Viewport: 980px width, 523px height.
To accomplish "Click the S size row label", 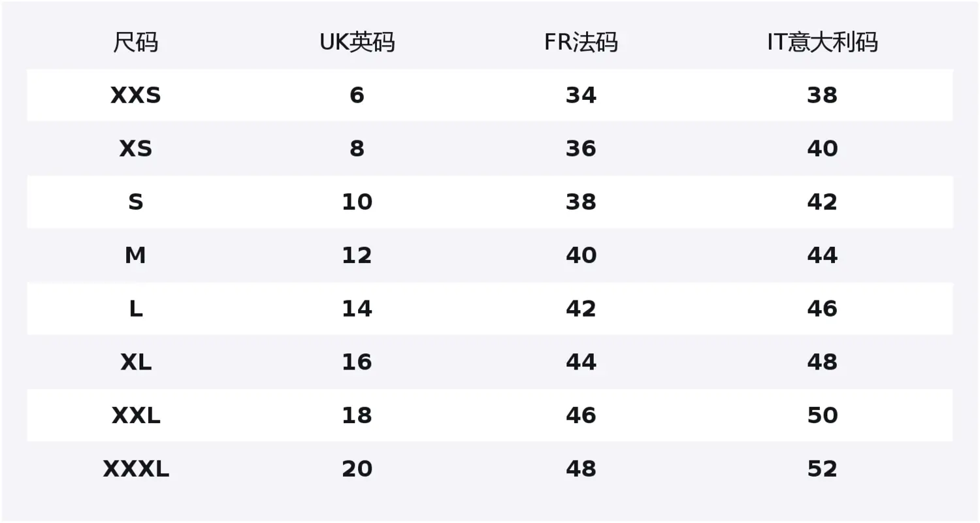I will (136, 202).
